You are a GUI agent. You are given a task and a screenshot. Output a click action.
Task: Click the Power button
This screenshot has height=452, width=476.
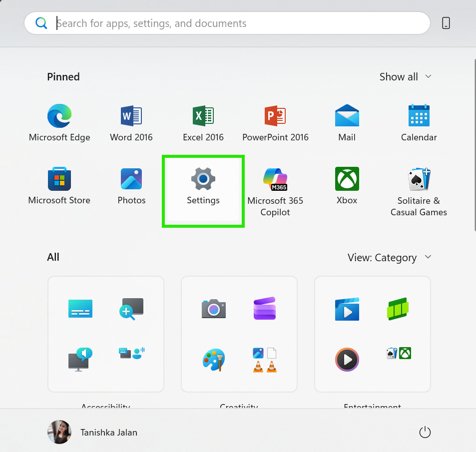click(425, 432)
